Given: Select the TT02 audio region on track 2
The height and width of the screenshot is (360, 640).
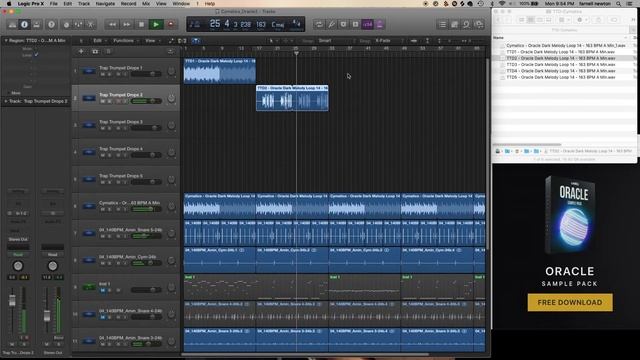Looking at the screenshot, I should tap(292, 98).
